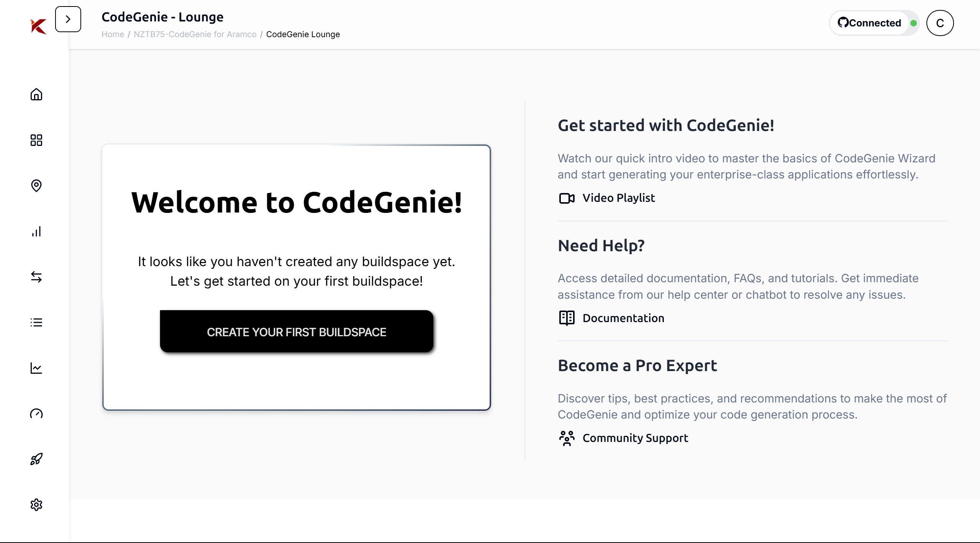Open the list sidebar icon
980x543 pixels.
tap(36, 322)
